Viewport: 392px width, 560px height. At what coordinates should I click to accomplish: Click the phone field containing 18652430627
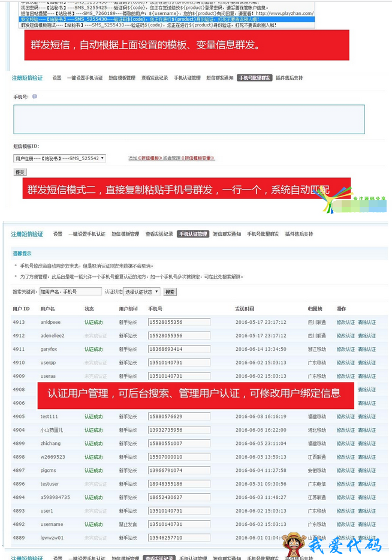(179, 497)
